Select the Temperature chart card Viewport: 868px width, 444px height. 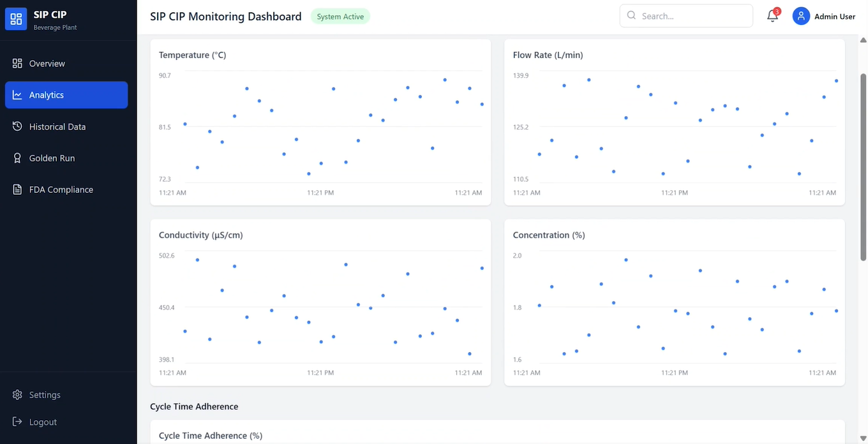(320, 121)
